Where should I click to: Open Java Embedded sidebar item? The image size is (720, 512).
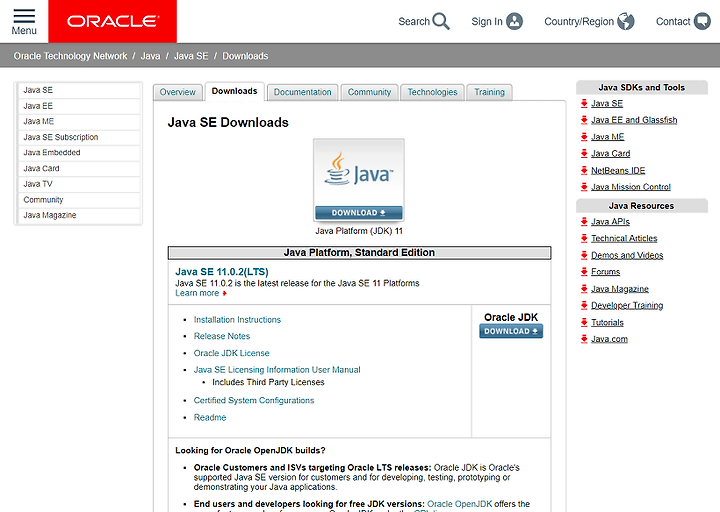79,152
